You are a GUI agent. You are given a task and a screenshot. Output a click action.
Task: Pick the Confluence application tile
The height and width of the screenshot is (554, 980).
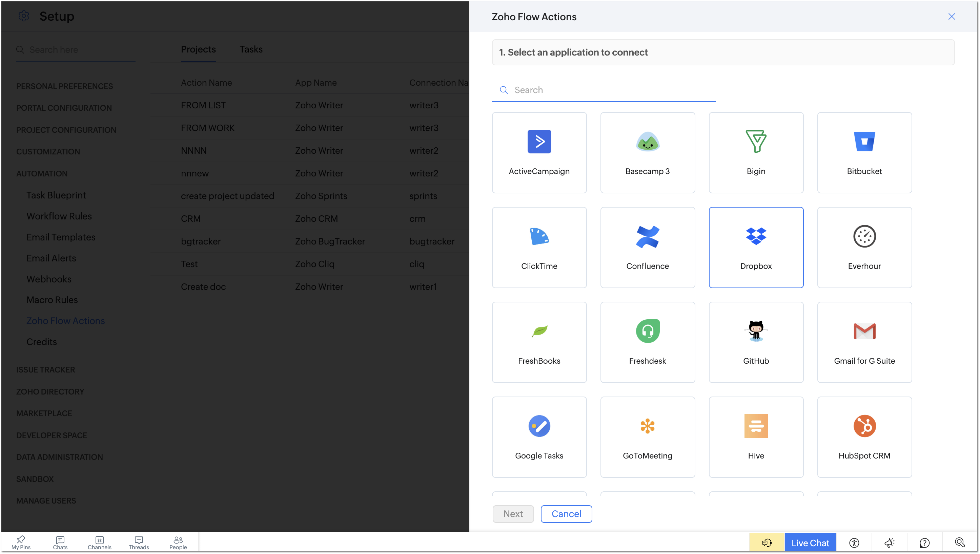(x=647, y=247)
